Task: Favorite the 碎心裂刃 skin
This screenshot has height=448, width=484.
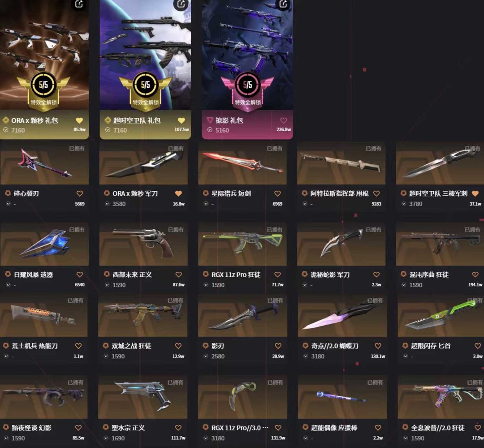Action: click(x=80, y=194)
